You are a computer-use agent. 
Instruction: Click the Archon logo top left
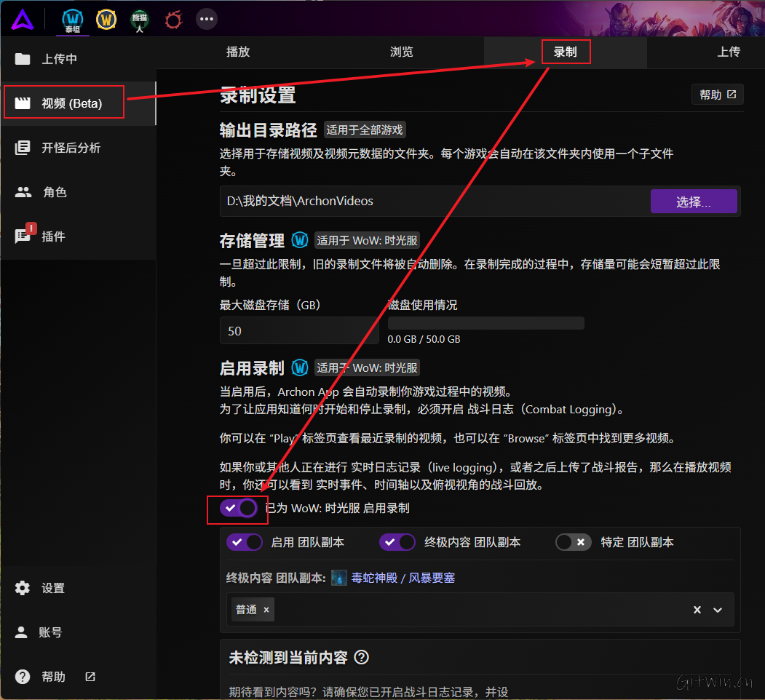click(22, 20)
